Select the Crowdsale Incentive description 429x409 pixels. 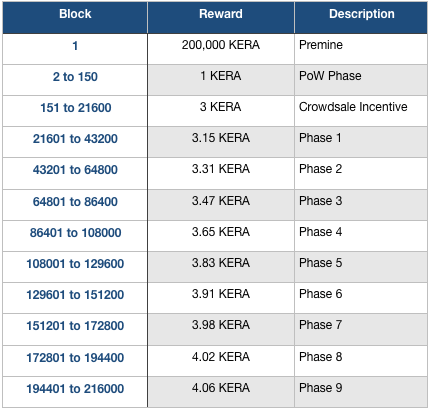pyautogui.click(x=353, y=107)
